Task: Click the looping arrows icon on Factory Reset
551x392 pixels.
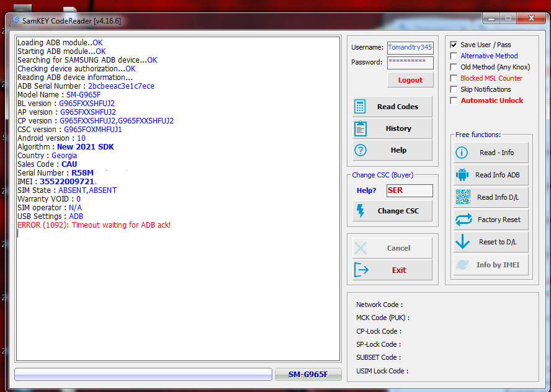Action: click(464, 220)
